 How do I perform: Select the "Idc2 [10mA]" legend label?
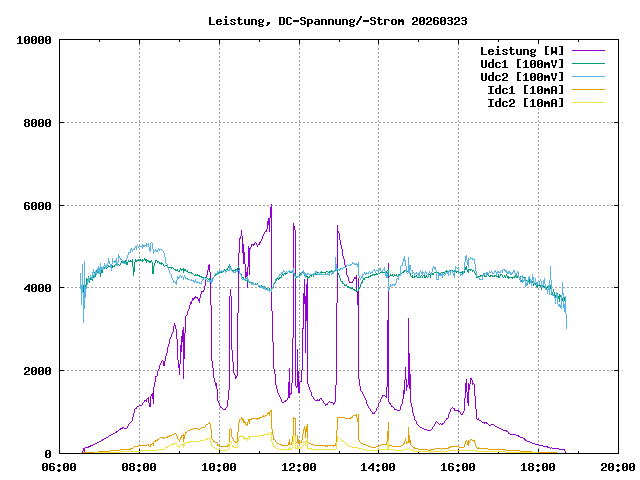[x=524, y=103]
